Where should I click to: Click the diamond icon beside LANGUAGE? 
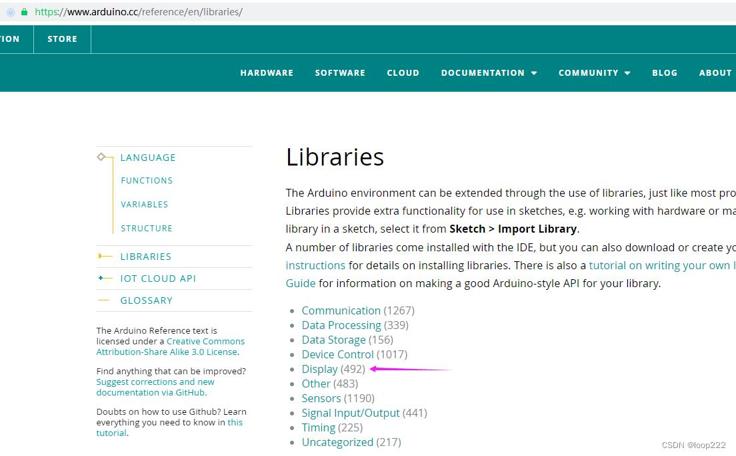click(101, 156)
